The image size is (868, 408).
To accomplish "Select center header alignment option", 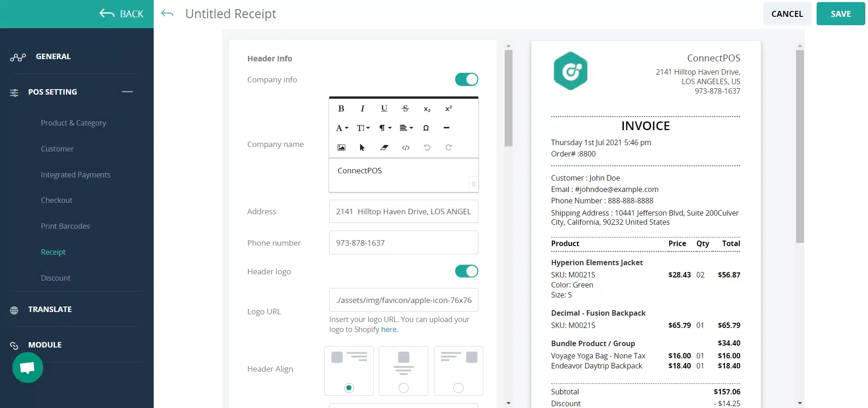I will [x=403, y=388].
